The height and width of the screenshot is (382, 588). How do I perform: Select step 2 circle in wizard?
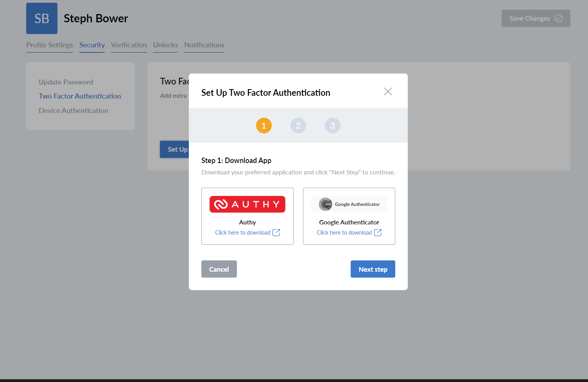(298, 126)
